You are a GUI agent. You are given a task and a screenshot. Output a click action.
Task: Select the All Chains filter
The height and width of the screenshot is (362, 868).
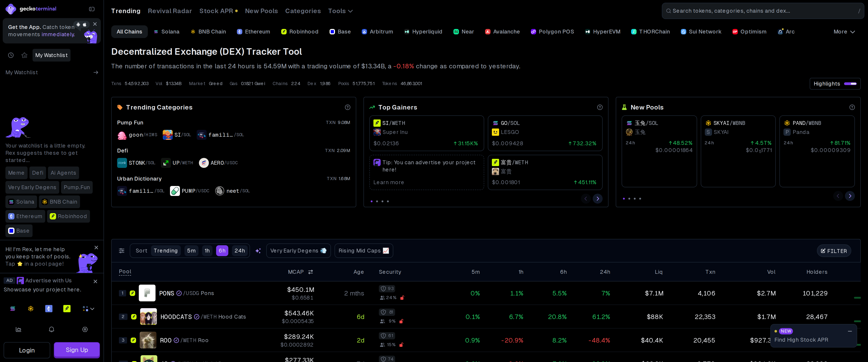tap(129, 31)
